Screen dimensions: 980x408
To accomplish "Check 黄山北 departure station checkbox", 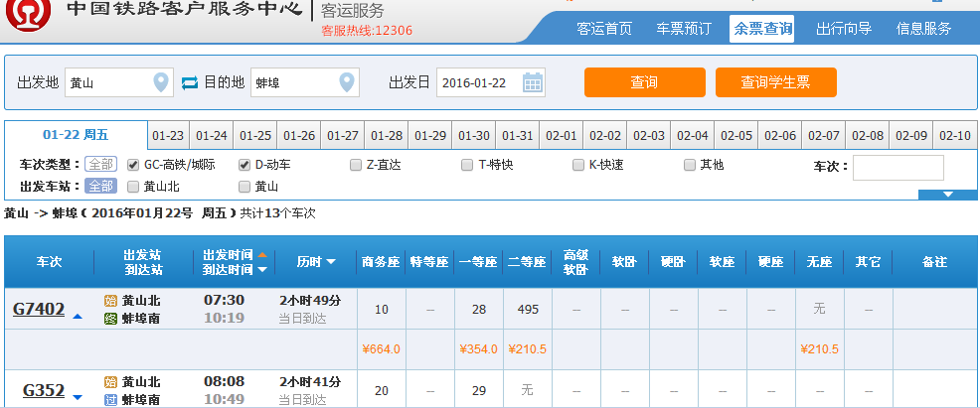I will [132, 186].
